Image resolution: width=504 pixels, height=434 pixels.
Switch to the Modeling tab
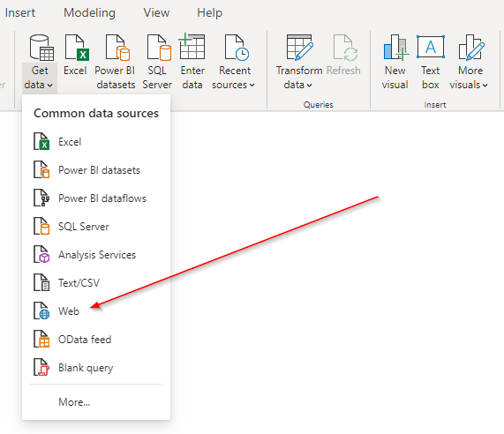coord(89,13)
